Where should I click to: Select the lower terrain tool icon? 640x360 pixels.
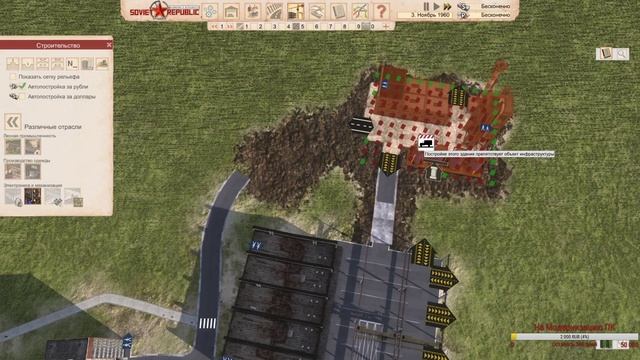pos(28,64)
